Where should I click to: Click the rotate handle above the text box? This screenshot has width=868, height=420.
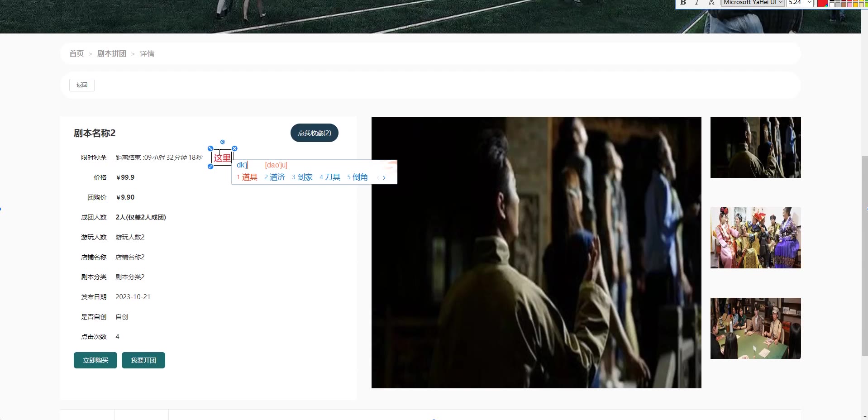(223, 142)
